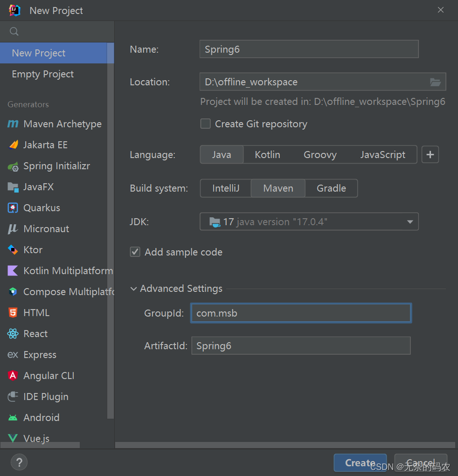The height and width of the screenshot is (476, 458).
Task: Click the sidebar search field
Action: pos(57,32)
